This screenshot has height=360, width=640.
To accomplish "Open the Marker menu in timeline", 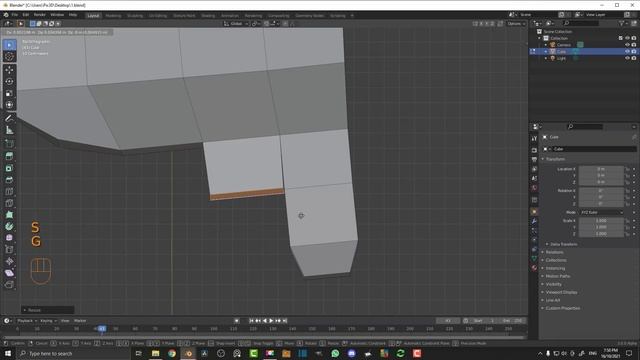I will click(80, 321).
